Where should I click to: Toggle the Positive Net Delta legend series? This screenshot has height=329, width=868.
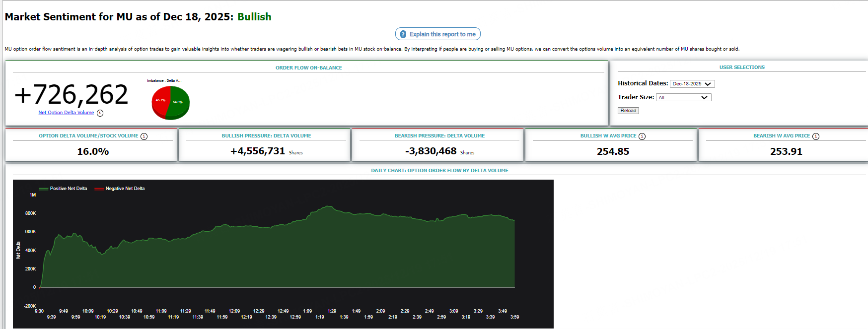pyautogui.click(x=63, y=189)
